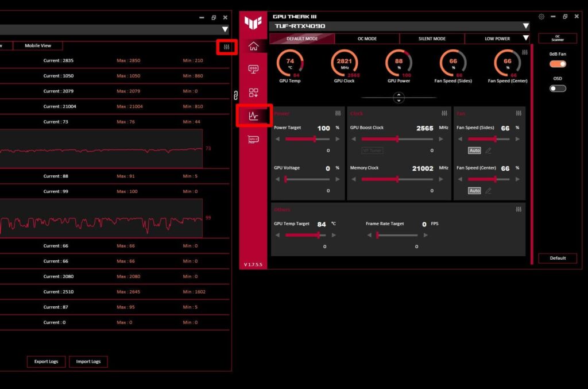Click the TUF logo icon
This screenshot has height=389, width=588.
253,23
